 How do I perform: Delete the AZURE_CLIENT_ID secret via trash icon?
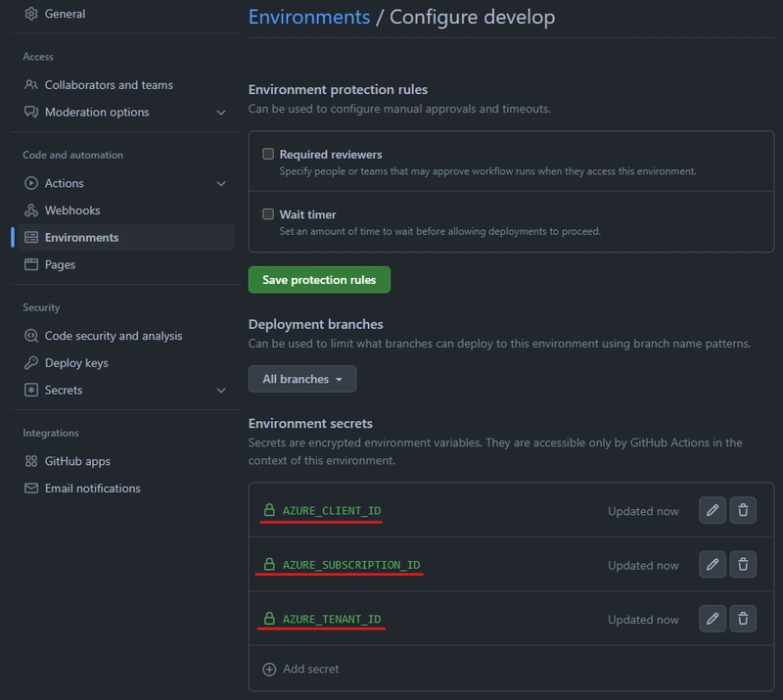pyautogui.click(x=743, y=510)
